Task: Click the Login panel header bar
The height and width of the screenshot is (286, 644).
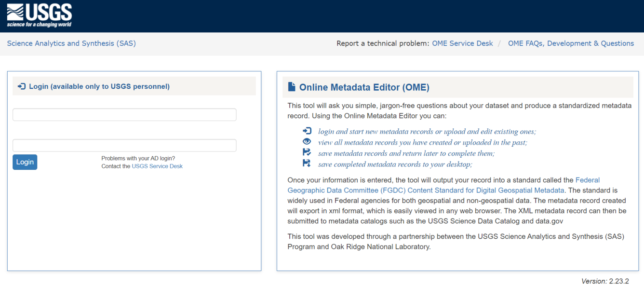Action: click(134, 86)
